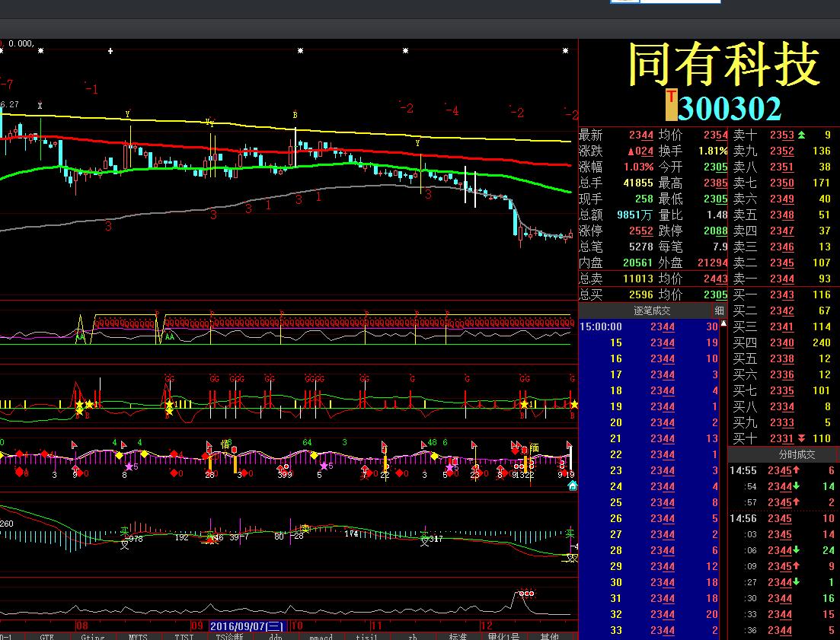Click the 买七 order row at 2335

pyautogui.click(x=783, y=390)
